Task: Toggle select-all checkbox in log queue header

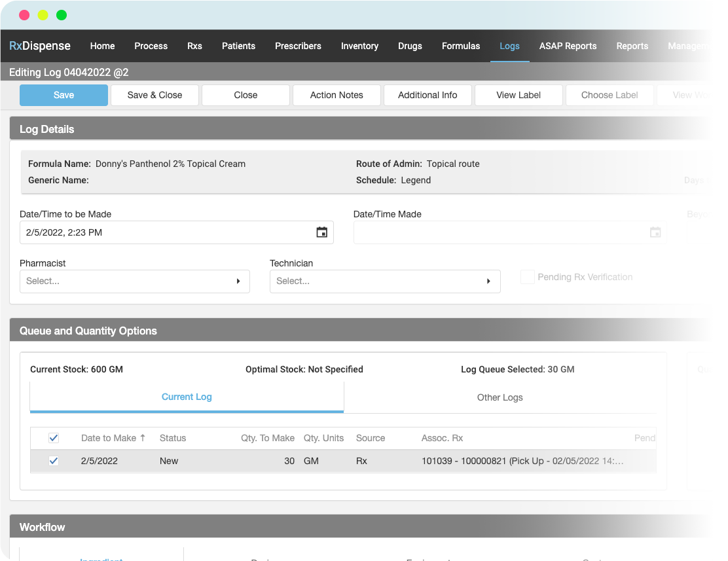Action: point(54,438)
